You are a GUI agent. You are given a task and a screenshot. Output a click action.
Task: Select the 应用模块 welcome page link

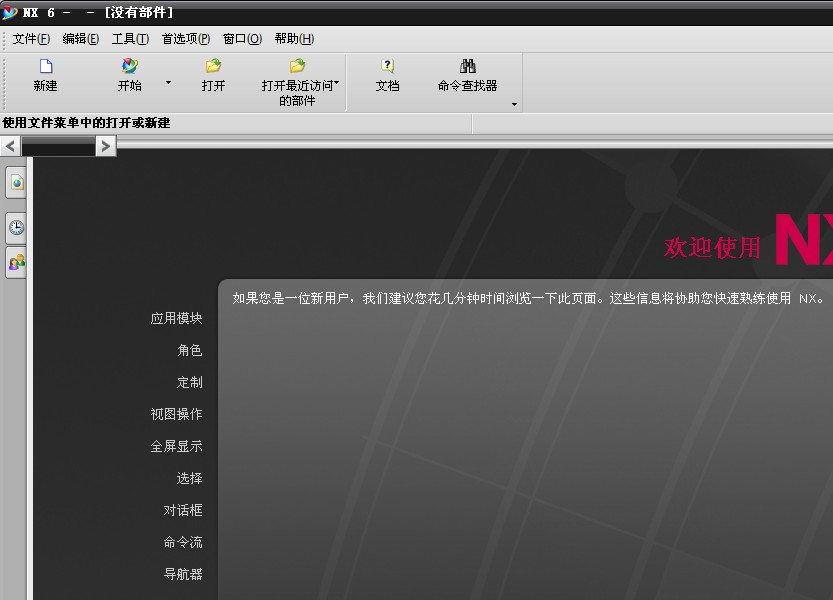tap(176, 318)
